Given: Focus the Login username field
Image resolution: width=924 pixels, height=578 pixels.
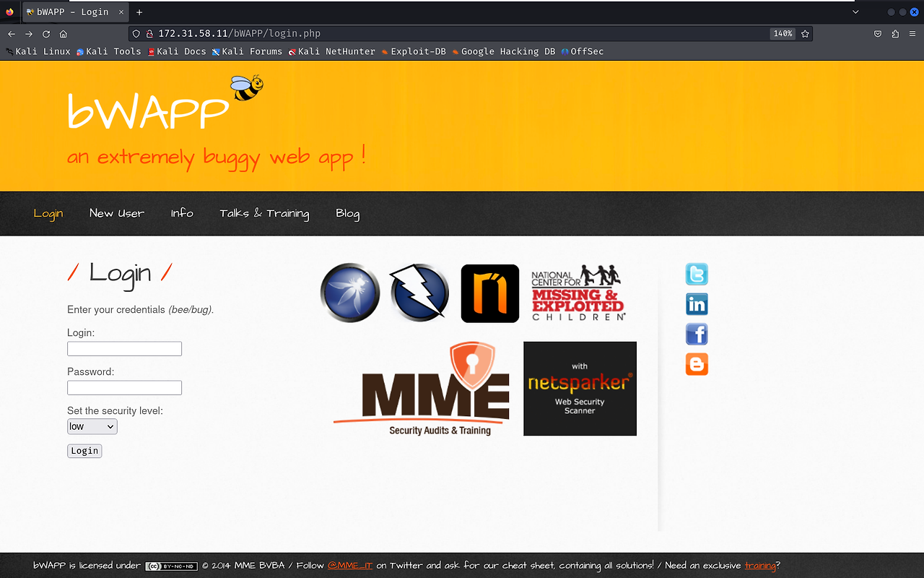Looking at the screenshot, I should coord(124,349).
